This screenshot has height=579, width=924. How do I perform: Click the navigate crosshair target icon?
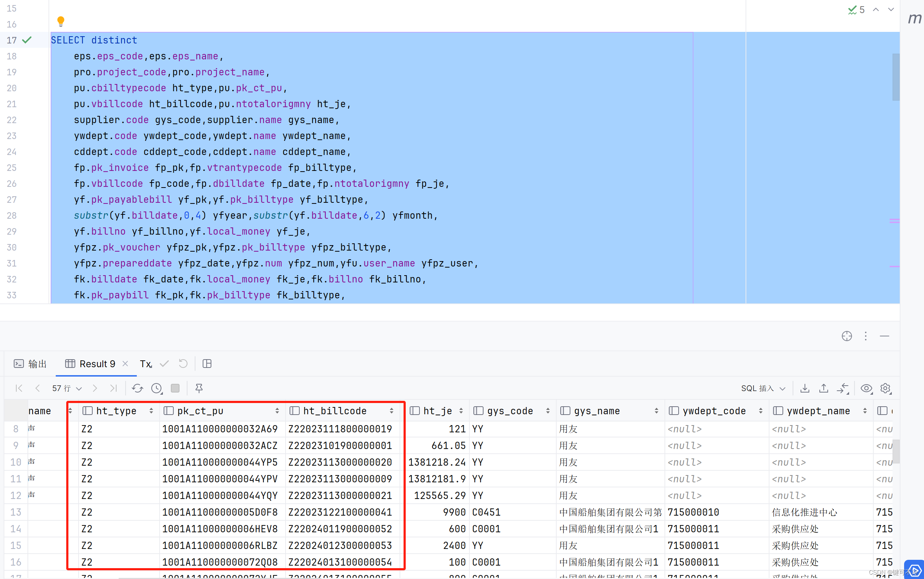847,336
